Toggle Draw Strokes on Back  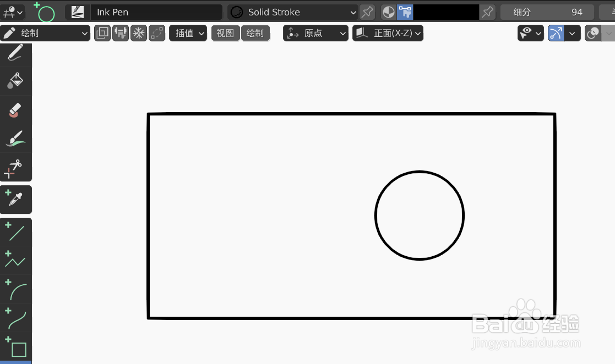pos(102,34)
